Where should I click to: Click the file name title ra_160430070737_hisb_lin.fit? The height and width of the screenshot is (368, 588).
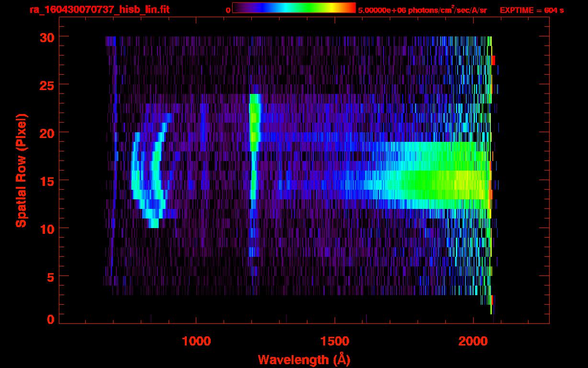point(100,10)
